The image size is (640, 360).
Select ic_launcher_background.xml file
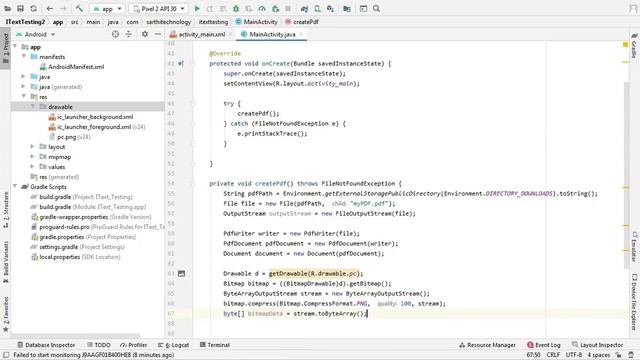click(91, 117)
